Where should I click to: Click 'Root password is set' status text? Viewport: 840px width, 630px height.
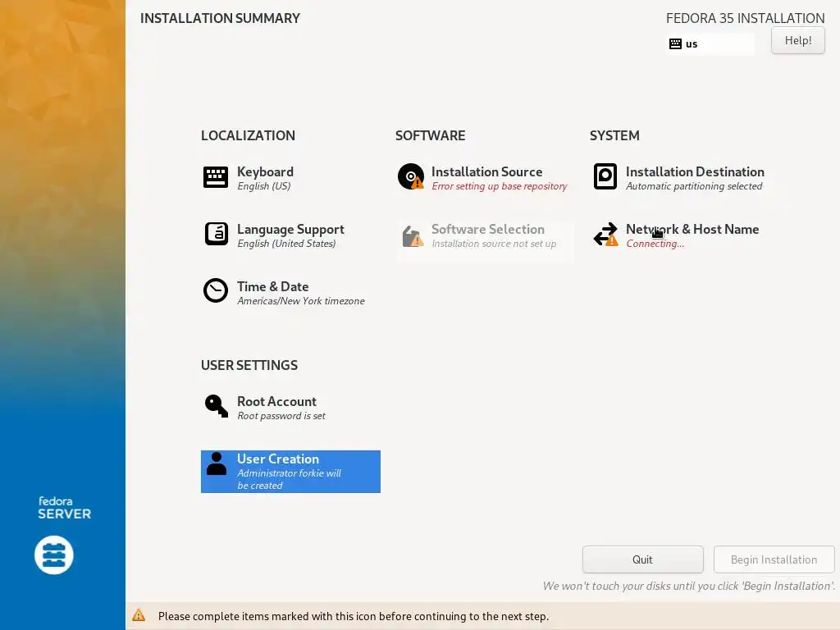[x=281, y=416]
